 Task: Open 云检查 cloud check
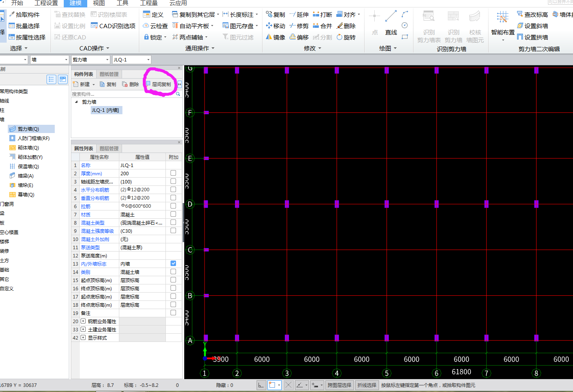click(155, 26)
